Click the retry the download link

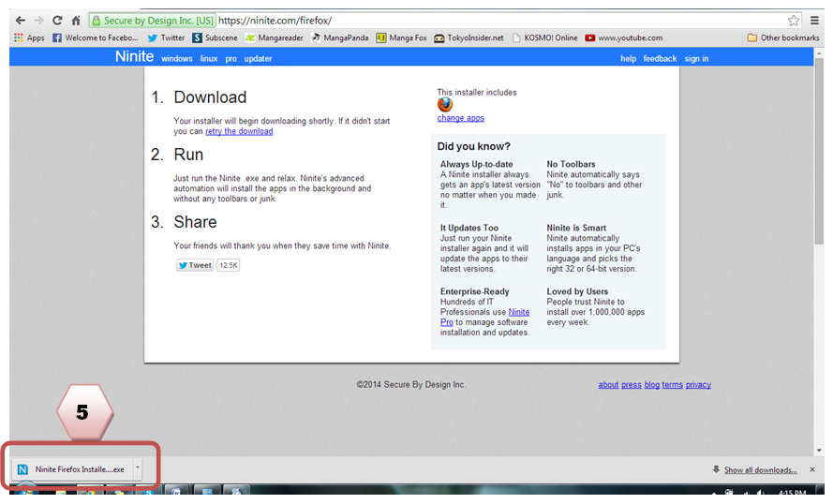[x=239, y=131]
